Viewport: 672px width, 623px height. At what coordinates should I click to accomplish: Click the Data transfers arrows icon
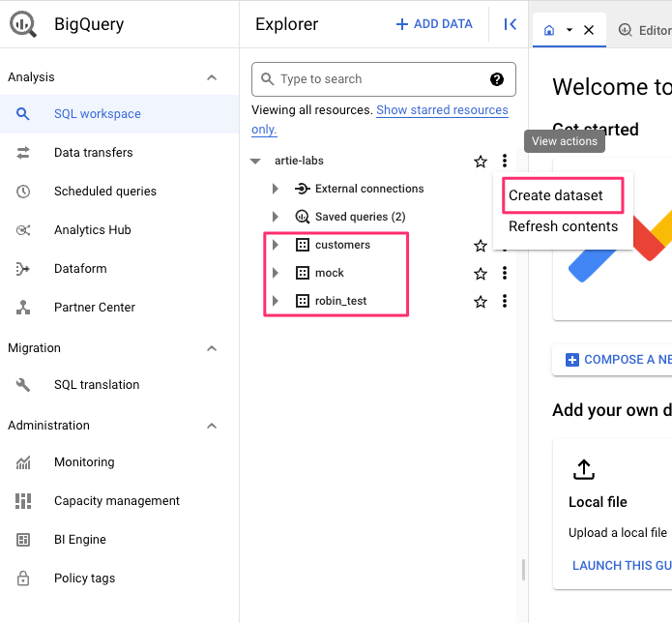coord(23,153)
